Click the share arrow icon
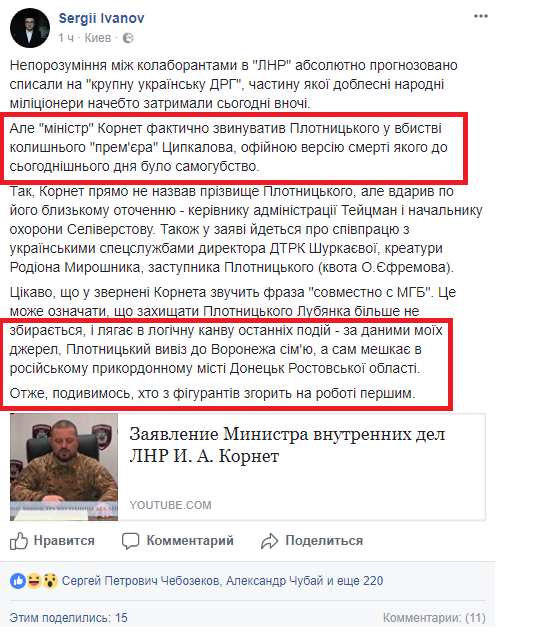The width and height of the screenshot is (547, 641). (x=269, y=541)
